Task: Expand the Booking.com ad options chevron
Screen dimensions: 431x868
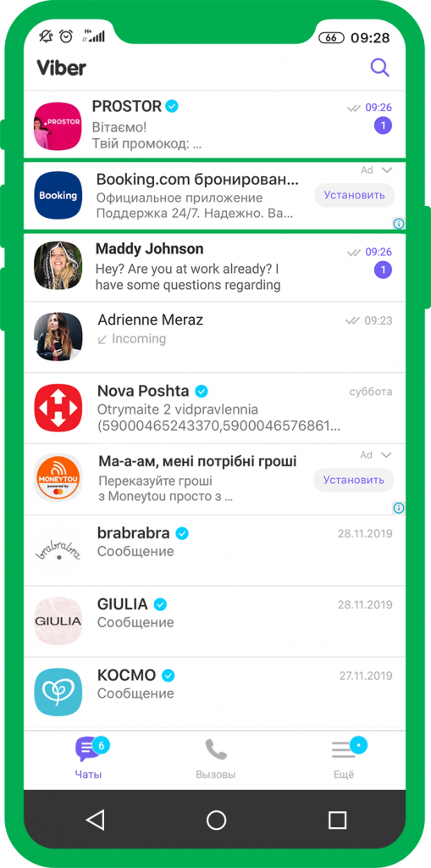Action: [387, 170]
